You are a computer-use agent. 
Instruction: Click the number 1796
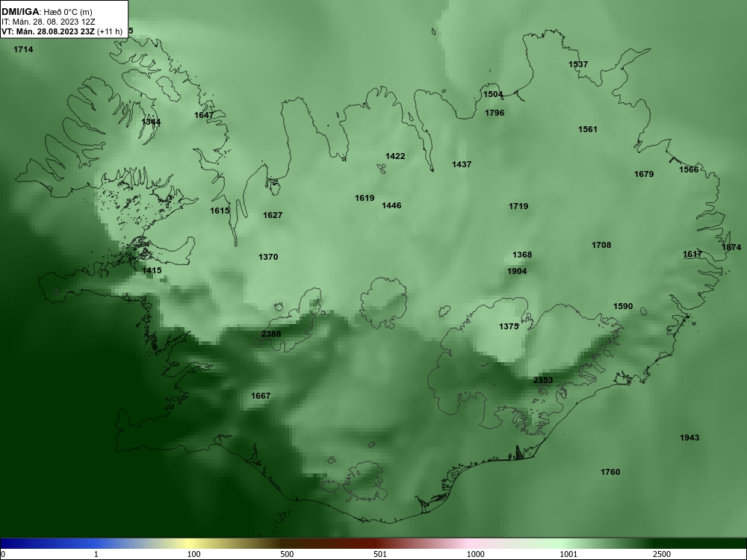(x=495, y=113)
